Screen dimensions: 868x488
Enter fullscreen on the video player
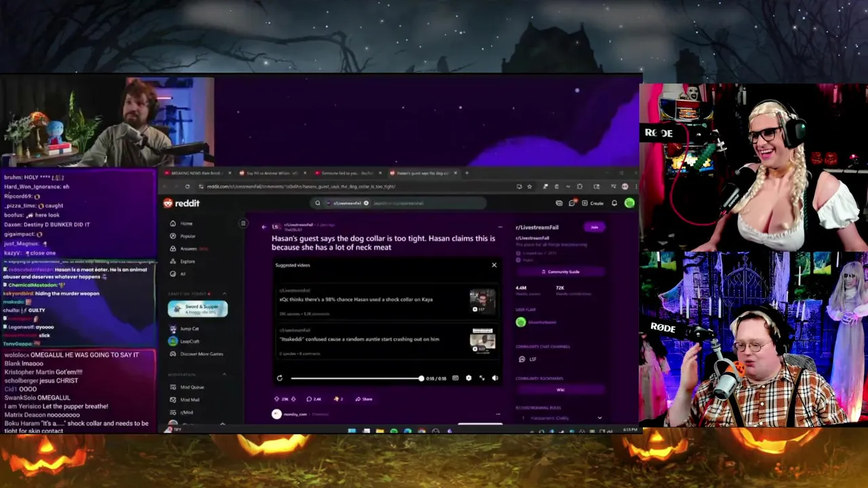482,378
